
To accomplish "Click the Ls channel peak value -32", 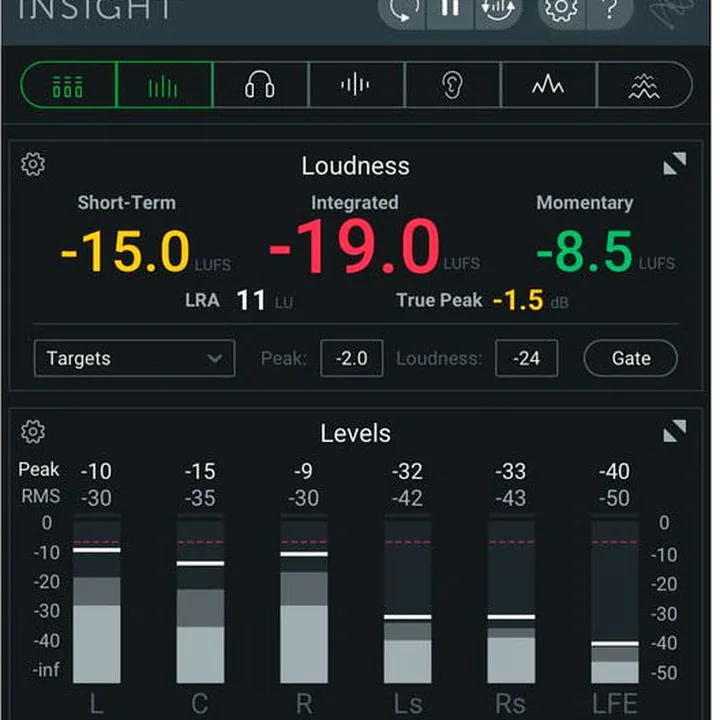I will click(407, 472).
